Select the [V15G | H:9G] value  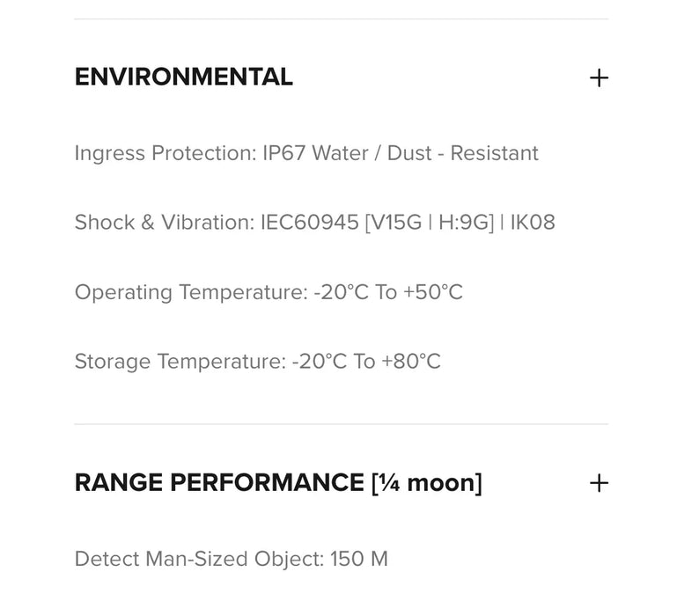[x=429, y=223]
